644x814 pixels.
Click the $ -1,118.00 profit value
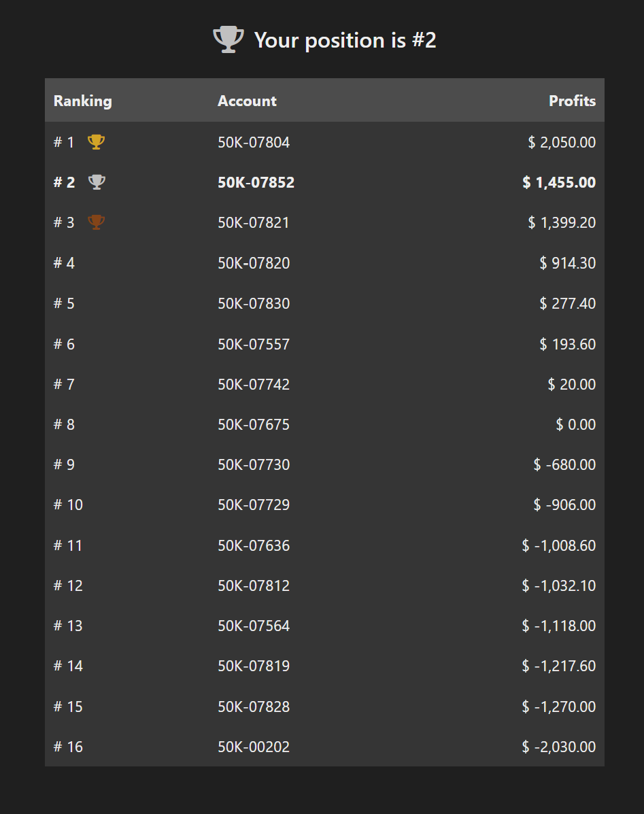point(559,626)
